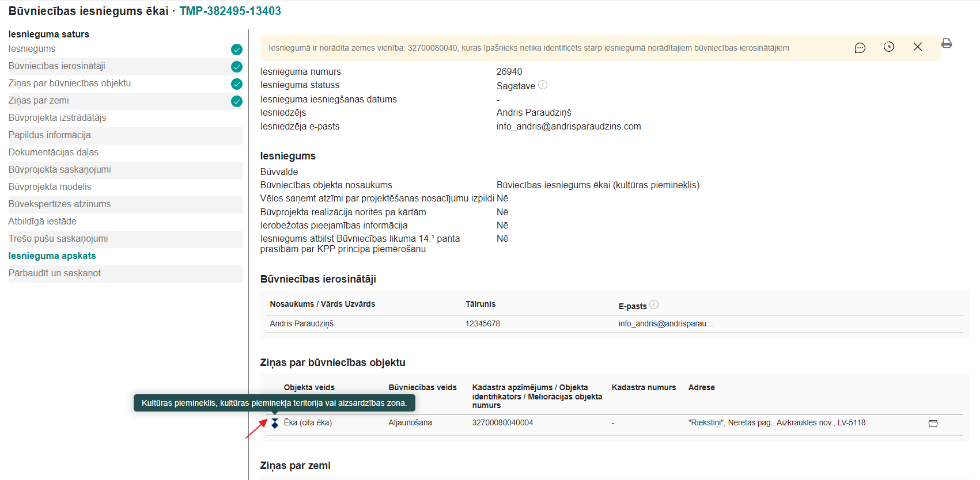Screen dimensions: 980x480
Task: Click info icon next to E-pasts header
Action: 654,304
